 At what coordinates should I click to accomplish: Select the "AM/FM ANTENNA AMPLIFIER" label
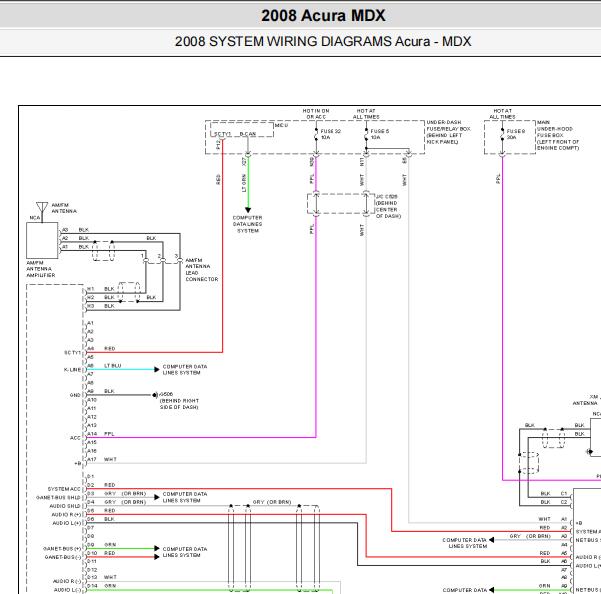(x=41, y=269)
